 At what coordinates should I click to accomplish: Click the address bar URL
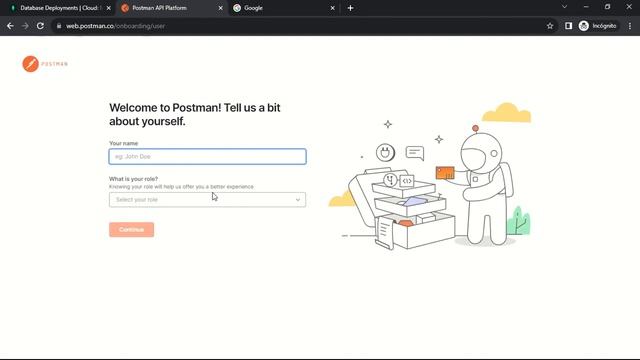[116, 26]
